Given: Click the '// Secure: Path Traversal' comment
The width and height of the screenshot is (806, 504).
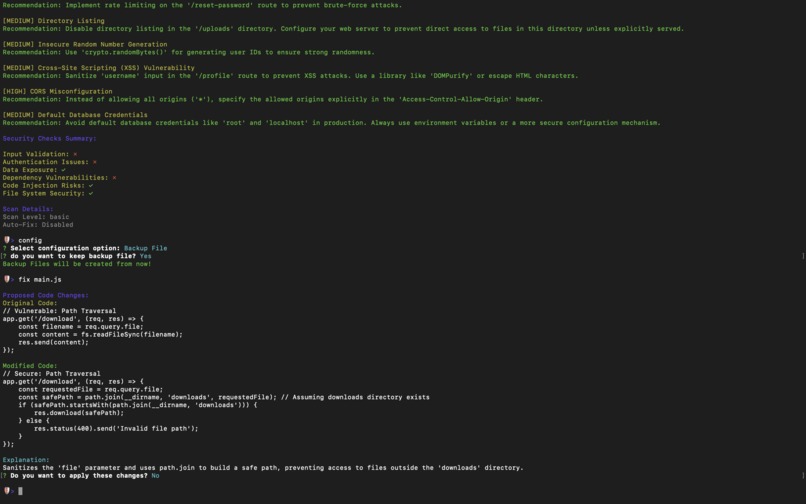Looking at the screenshot, I should coord(51,374).
